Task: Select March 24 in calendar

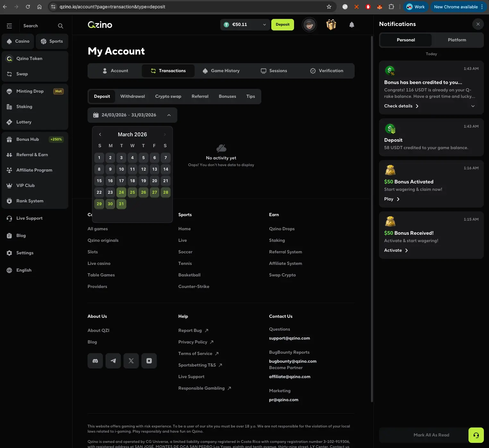Action: coord(121,192)
